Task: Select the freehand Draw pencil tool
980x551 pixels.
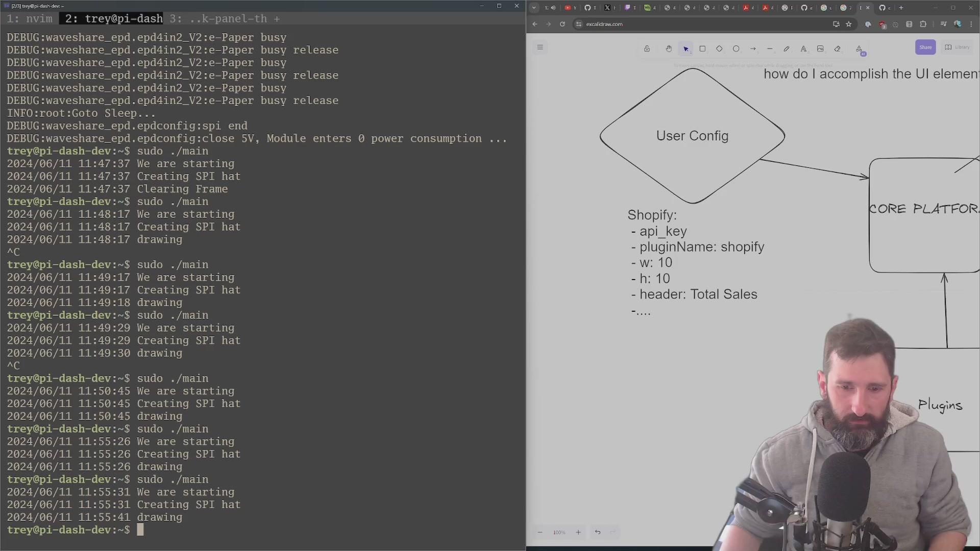Action: click(787, 49)
